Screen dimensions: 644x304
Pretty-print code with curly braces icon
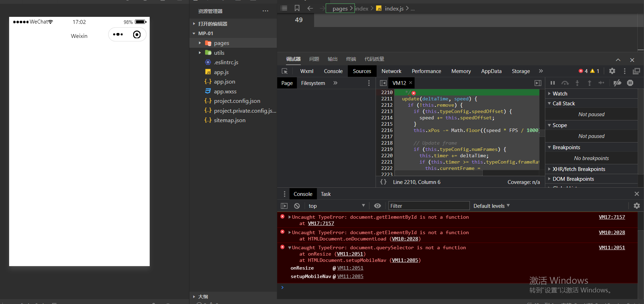pyautogui.click(x=383, y=182)
